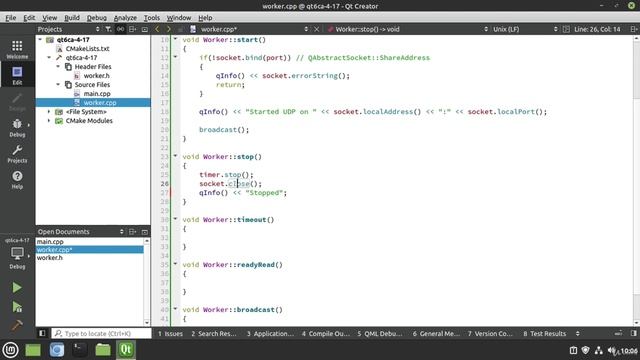Split the editor view
The image size is (640, 360).
point(633,29)
